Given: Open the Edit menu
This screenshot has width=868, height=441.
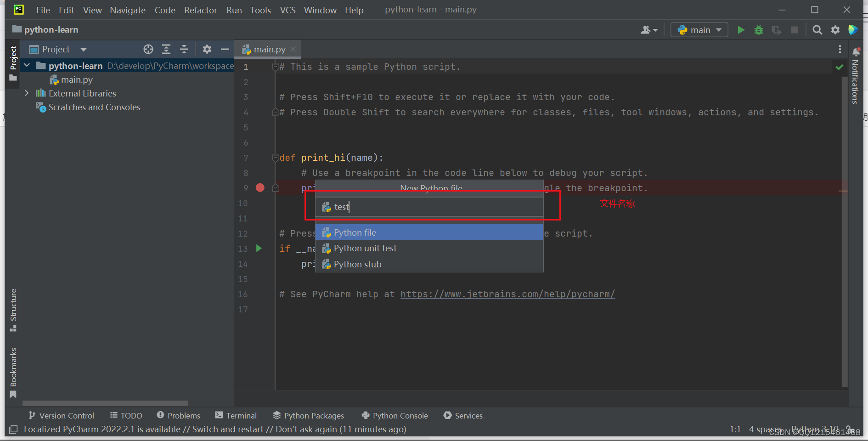Looking at the screenshot, I should pyautogui.click(x=67, y=10).
